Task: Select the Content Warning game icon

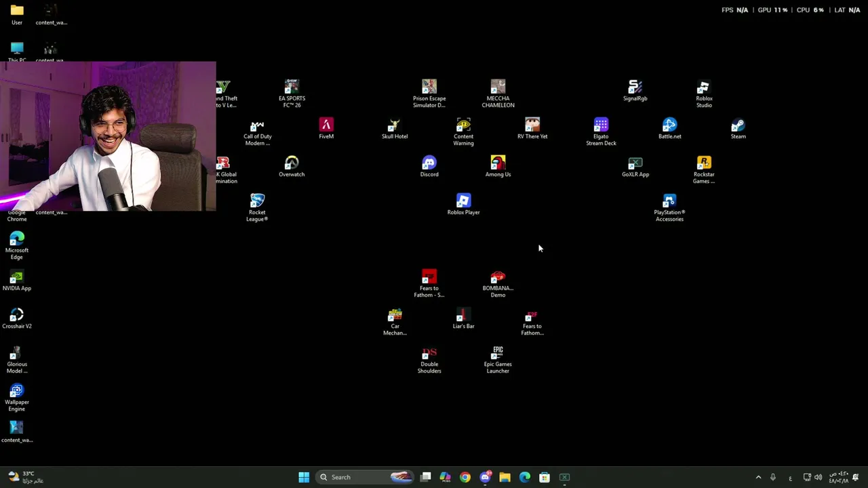Action: pos(463,131)
